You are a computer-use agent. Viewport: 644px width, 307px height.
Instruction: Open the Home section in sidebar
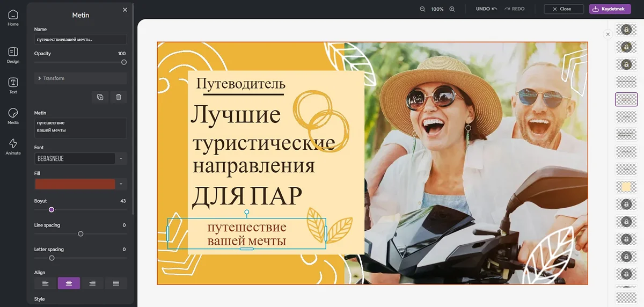[x=13, y=18]
